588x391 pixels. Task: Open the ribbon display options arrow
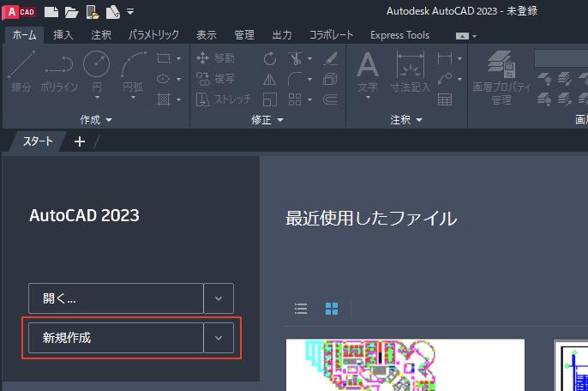[x=474, y=36]
